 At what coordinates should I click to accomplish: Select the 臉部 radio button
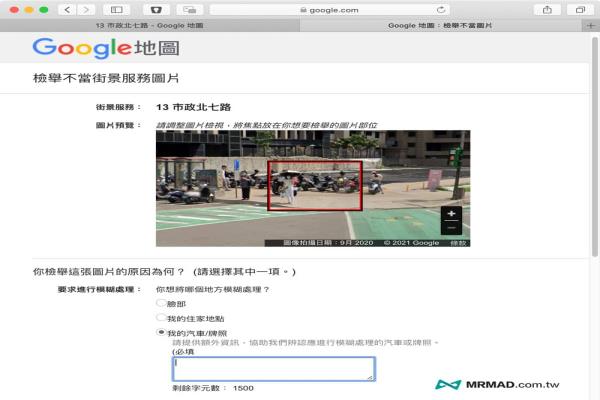161,303
